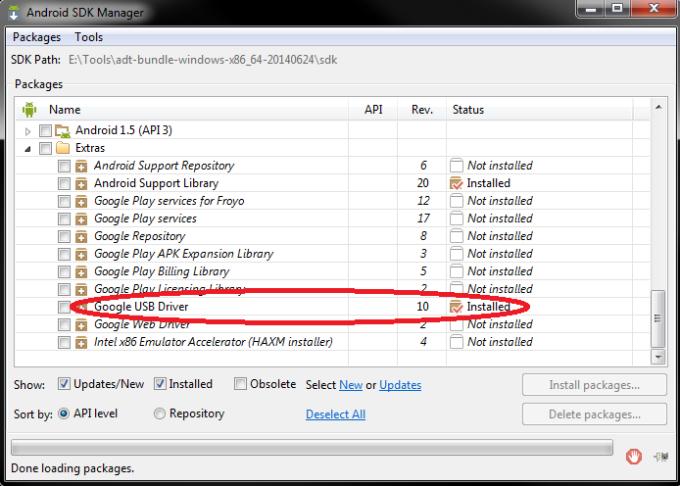Screen dimensions: 680x486
Task: Tick the Google Play services checkbox
Action: tap(64, 219)
